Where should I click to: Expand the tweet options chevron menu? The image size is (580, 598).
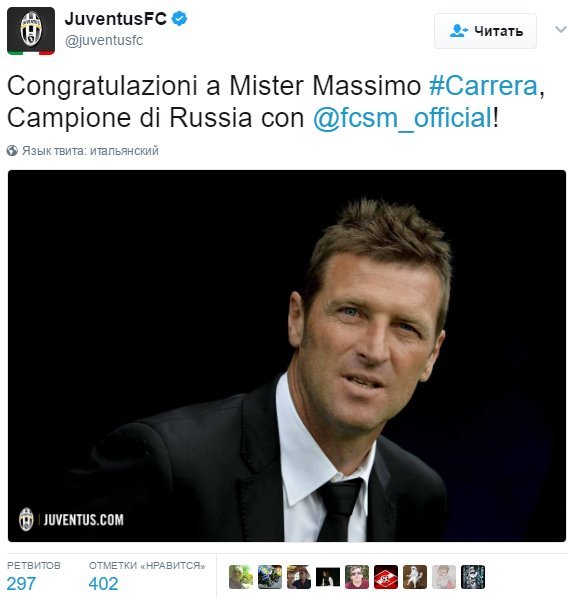pyautogui.click(x=560, y=30)
